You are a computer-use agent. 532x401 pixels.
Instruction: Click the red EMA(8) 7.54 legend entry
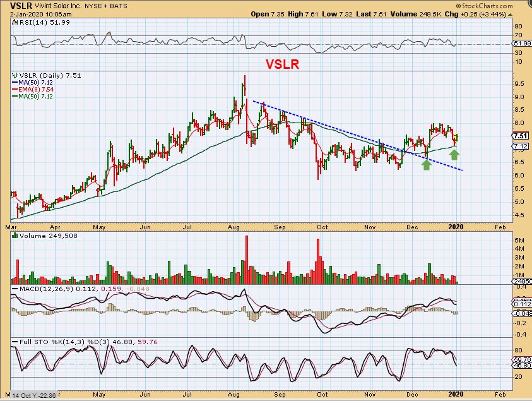pyautogui.click(x=33, y=89)
